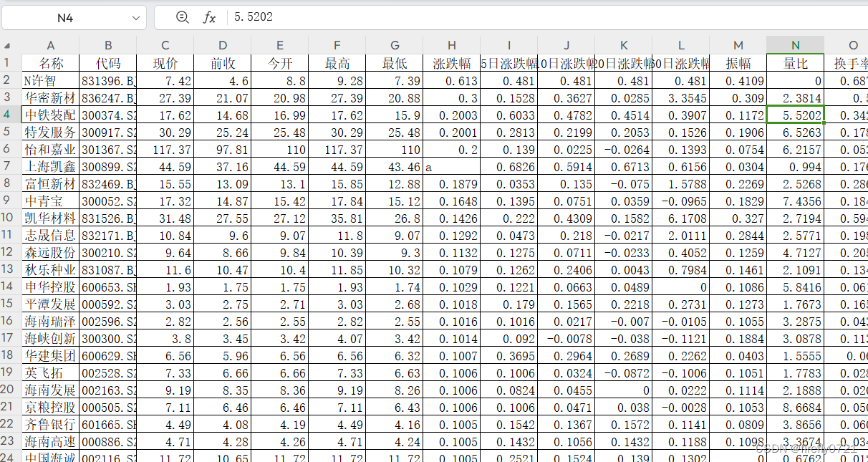Select the cell containing 齐鲁银行
The height and width of the screenshot is (462, 868).
[x=51, y=424]
